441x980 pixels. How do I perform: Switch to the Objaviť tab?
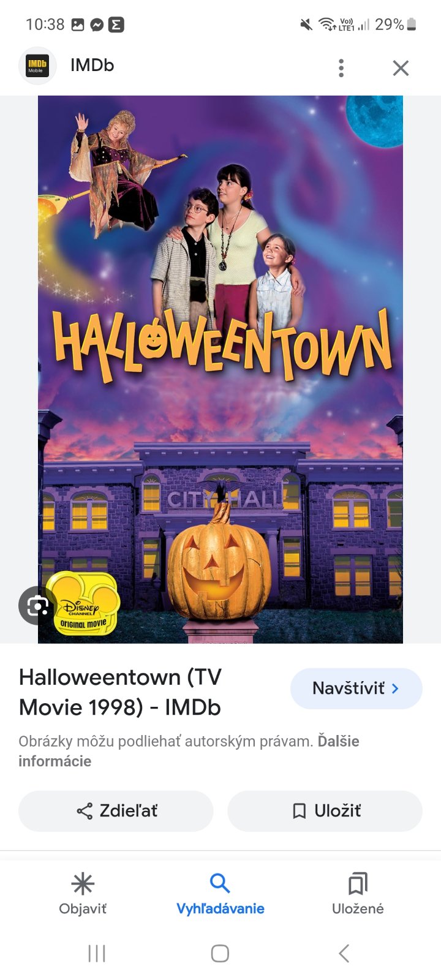coord(83,894)
